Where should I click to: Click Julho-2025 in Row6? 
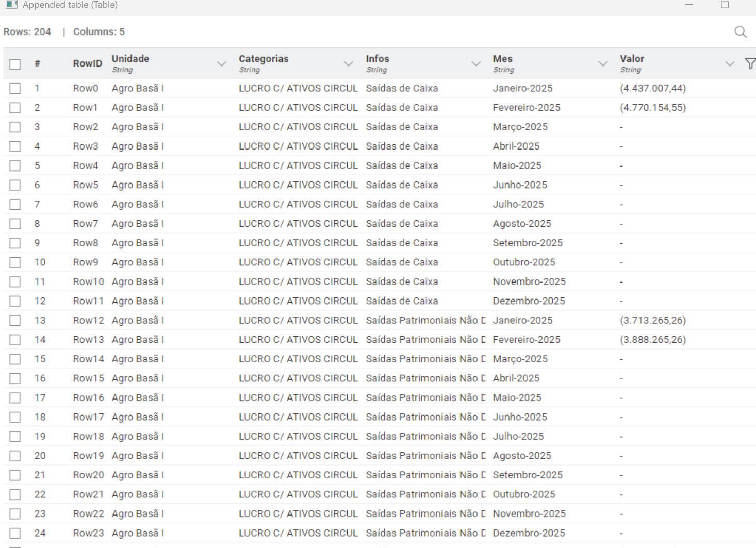[x=518, y=204]
